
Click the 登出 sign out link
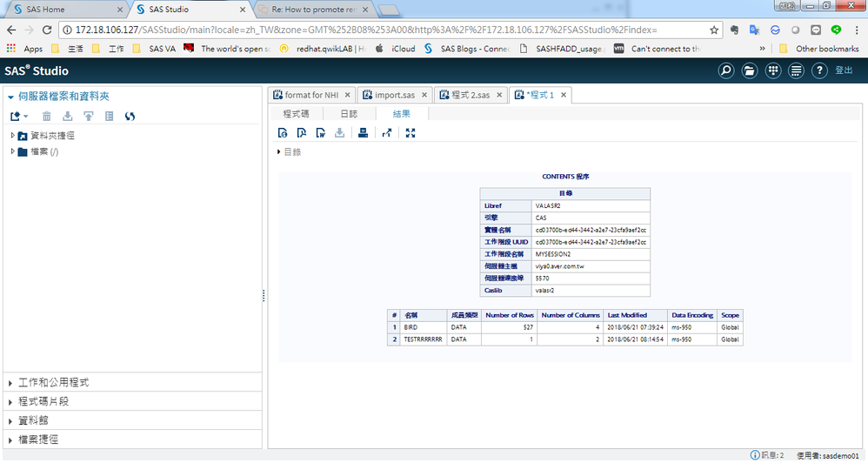844,70
